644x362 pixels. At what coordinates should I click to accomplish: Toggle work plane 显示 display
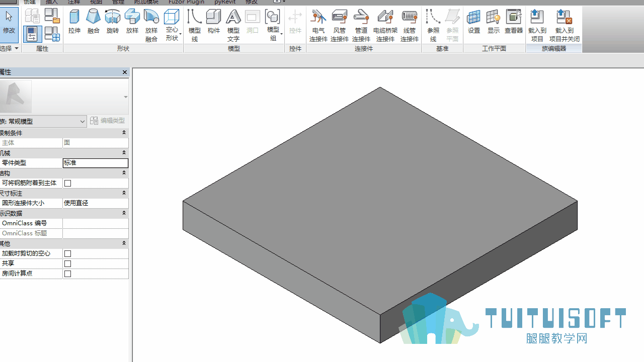click(494, 22)
